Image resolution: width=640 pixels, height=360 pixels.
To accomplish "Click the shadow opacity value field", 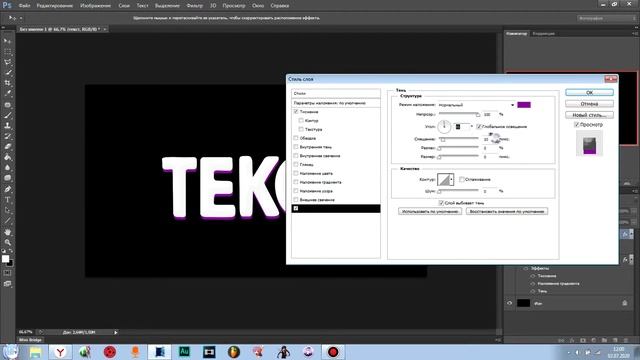I will point(490,114).
